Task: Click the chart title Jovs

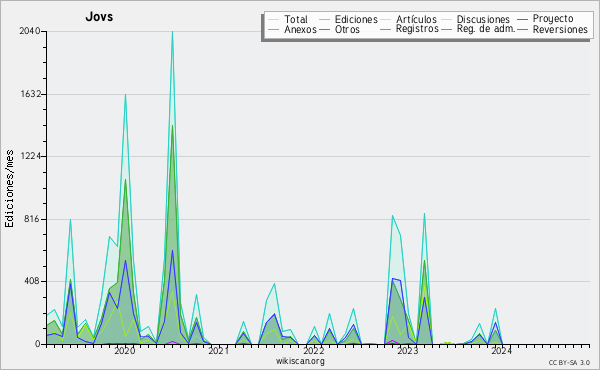Action: [99, 16]
